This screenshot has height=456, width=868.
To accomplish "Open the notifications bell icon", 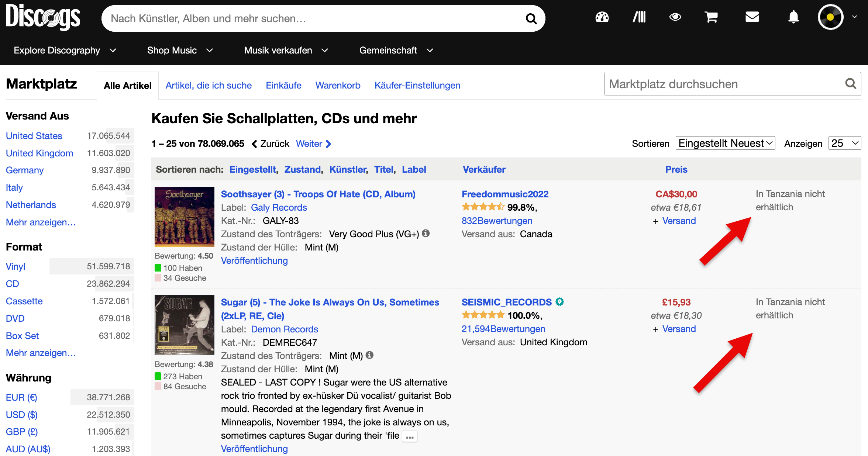I will (793, 17).
